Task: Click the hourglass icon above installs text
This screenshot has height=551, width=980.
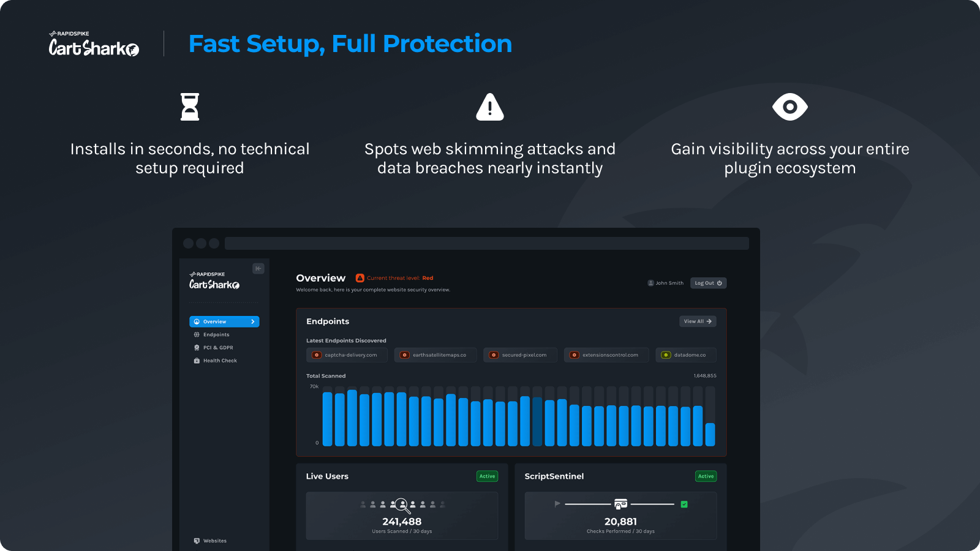Action: tap(190, 107)
